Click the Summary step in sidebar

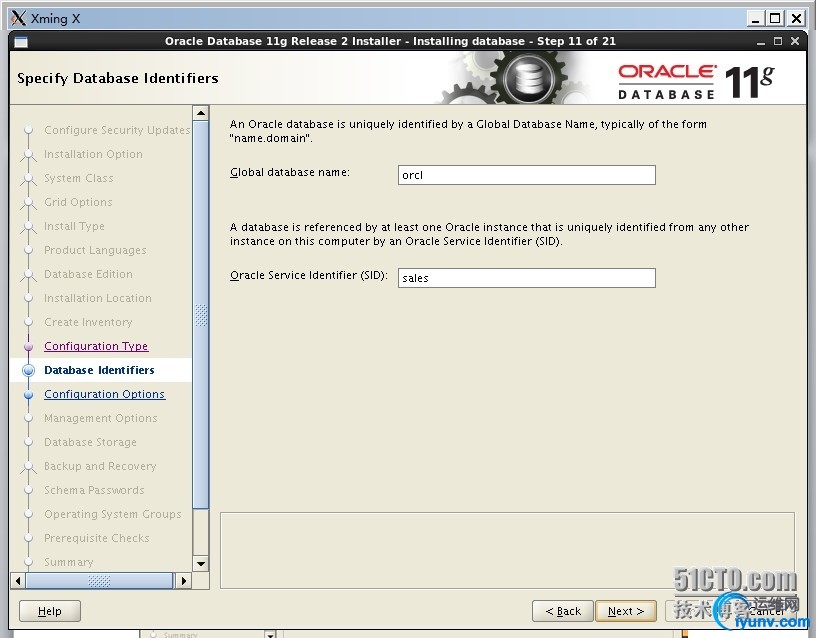pos(69,562)
